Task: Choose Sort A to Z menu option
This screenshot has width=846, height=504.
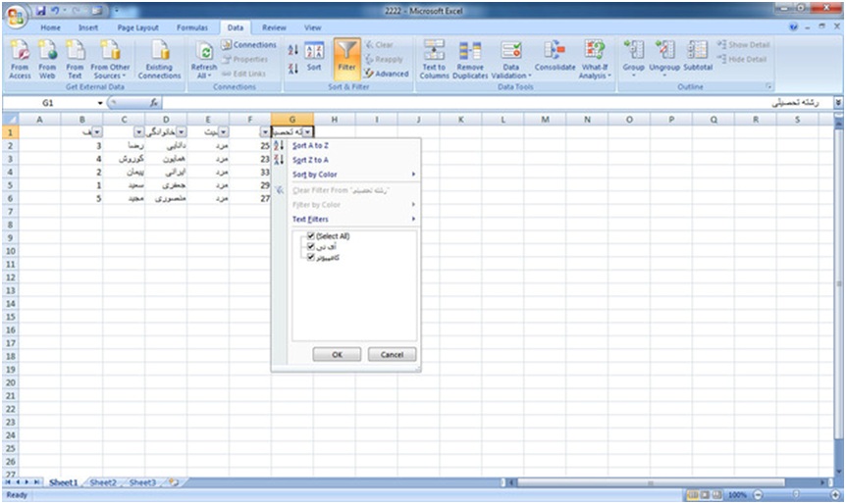Action: coord(310,145)
